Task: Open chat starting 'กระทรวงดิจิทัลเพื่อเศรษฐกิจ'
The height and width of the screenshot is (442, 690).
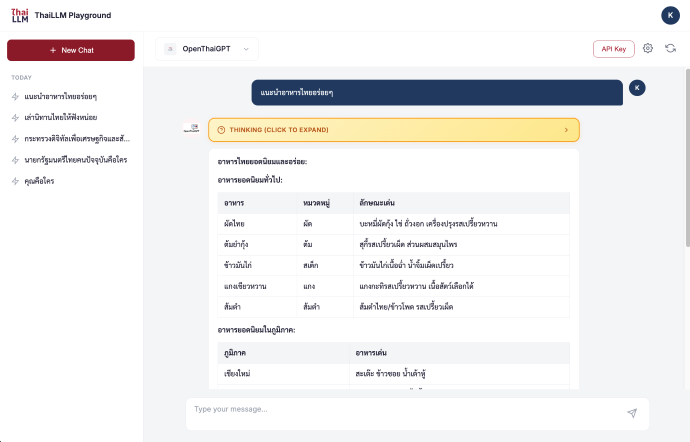Action: [x=71, y=139]
